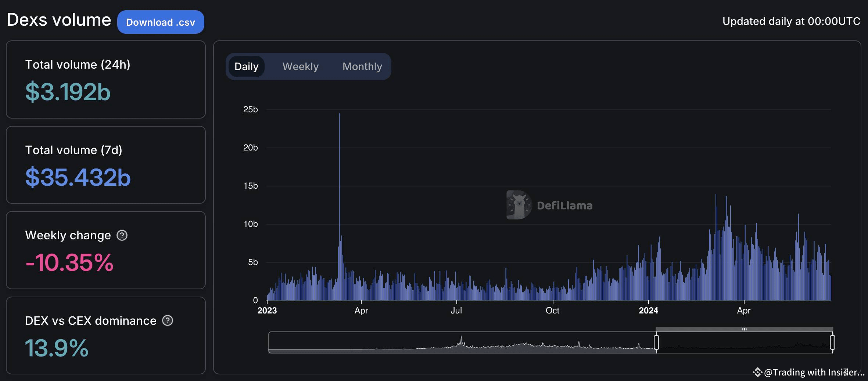Select the Daily chart tab
The width and height of the screenshot is (868, 381).
click(x=246, y=66)
